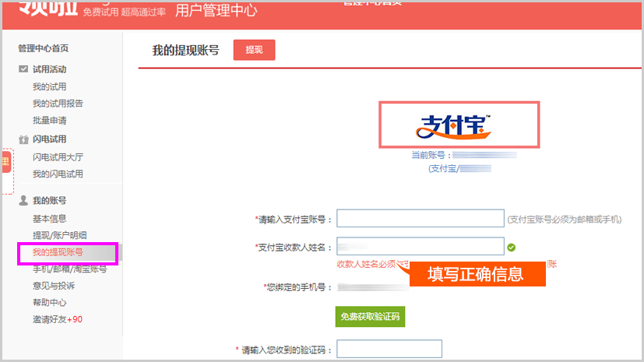
Task: Click the 您绑定的手机号 label
Action: pos(297,287)
